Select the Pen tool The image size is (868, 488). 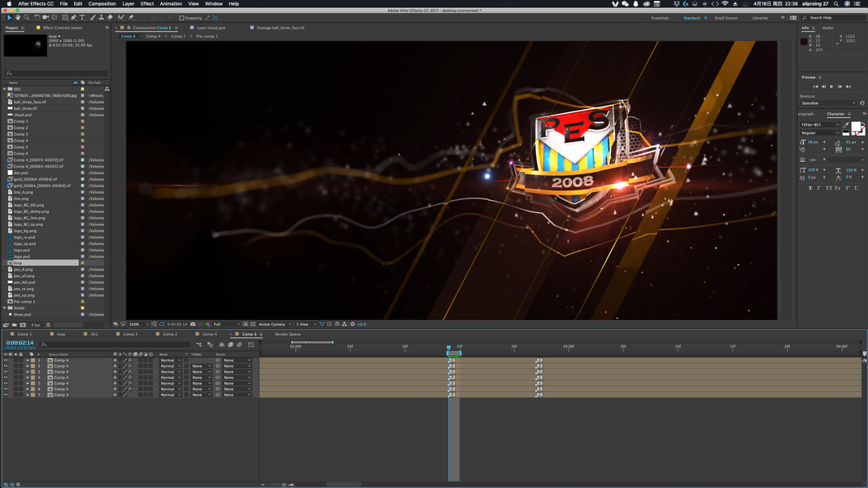(x=73, y=18)
